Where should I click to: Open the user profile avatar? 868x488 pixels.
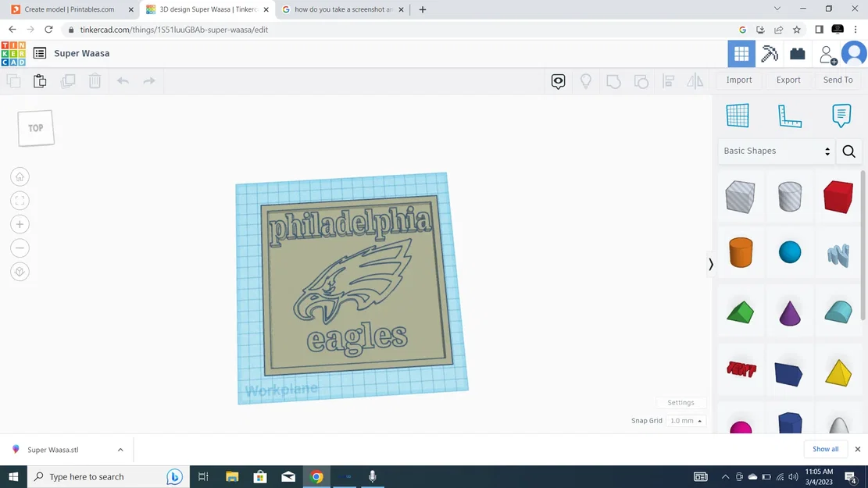point(854,54)
